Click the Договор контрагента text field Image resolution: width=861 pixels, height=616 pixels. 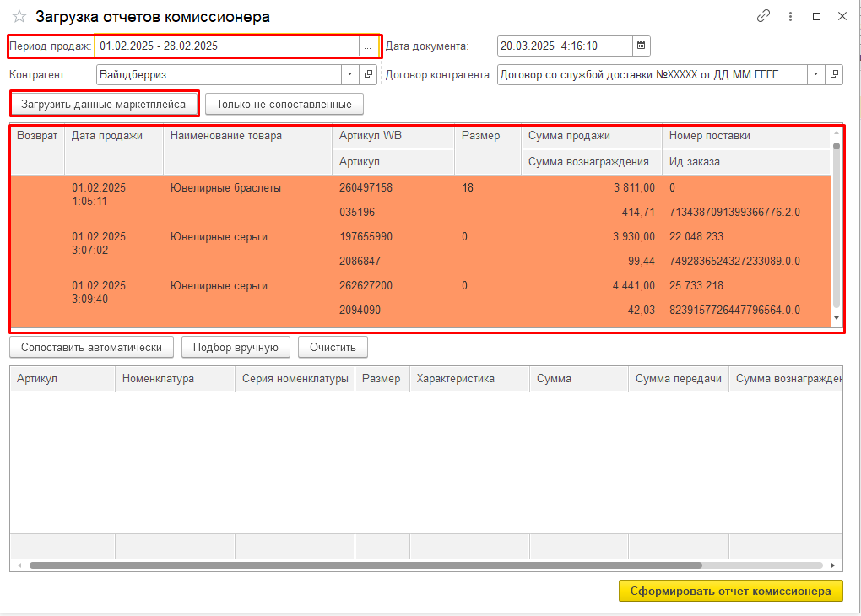click(x=652, y=74)
